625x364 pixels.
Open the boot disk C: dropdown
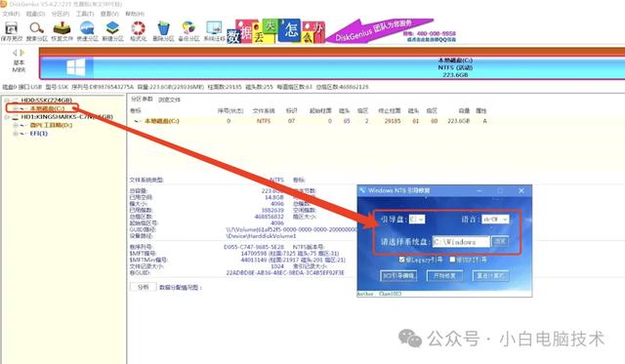click(x=417, y=219)
